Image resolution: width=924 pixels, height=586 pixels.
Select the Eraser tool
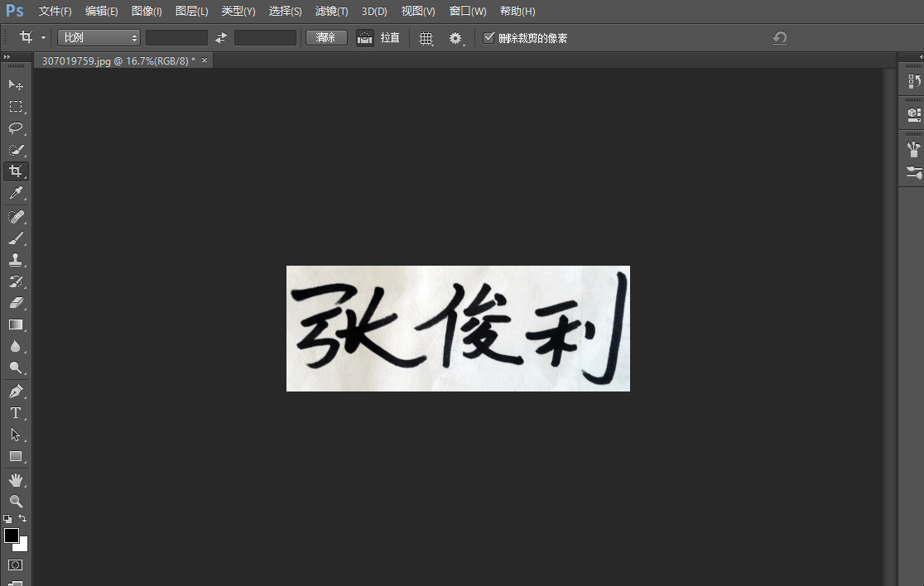pos(16,303)
